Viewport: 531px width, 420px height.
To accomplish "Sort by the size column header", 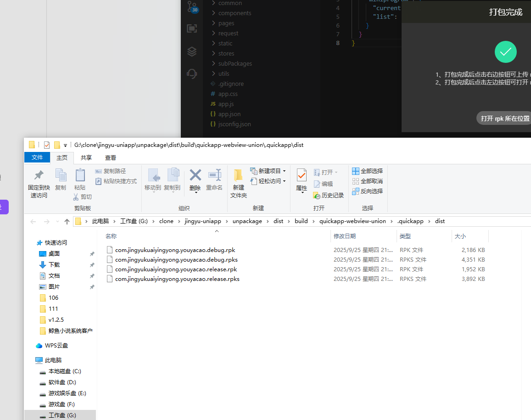I will tap(460, 236).
